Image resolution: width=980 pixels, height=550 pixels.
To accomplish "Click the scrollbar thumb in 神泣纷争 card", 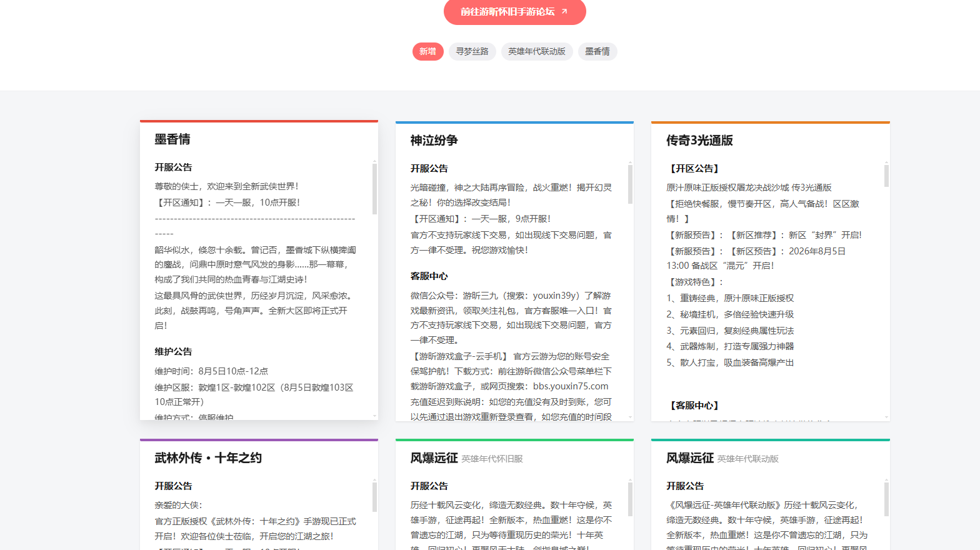I will point(630,184).
